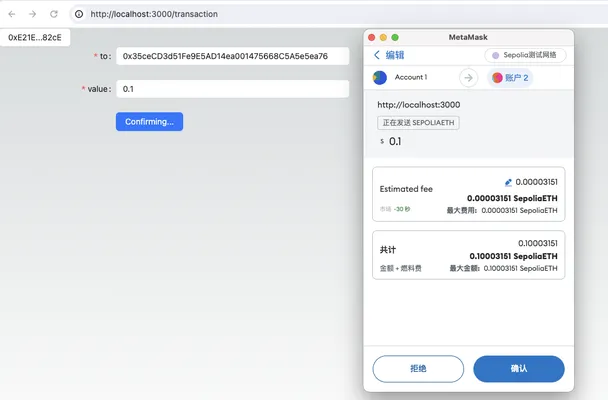Screen dimensions: 608x400
Task: Confirm the transaction with 确认 button
Action: point(519,369)
